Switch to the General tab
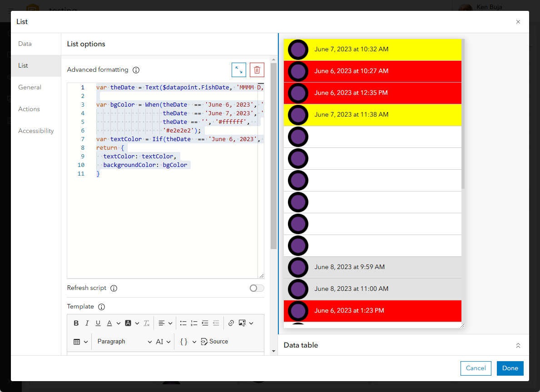This screenshot has height=392, width=540. click(x=29, y=87)
